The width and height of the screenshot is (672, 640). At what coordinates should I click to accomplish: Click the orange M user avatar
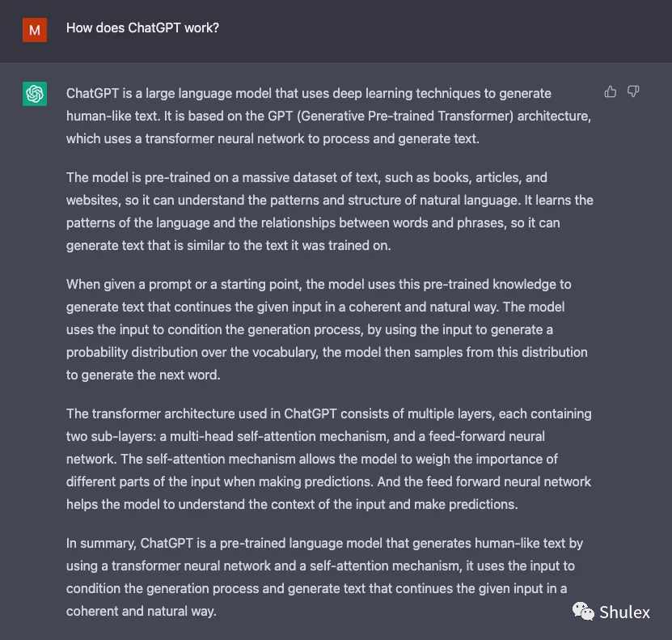pos(35,30)
